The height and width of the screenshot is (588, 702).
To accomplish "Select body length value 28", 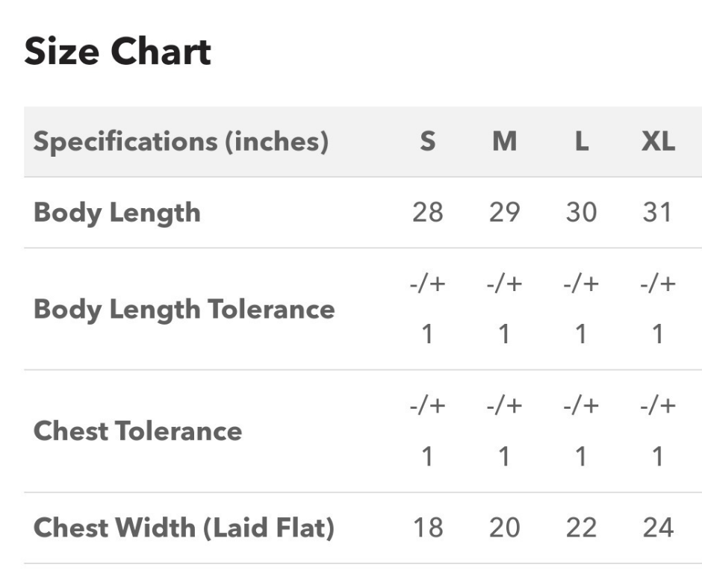I will pyautogui.click(x=427, y=213).
